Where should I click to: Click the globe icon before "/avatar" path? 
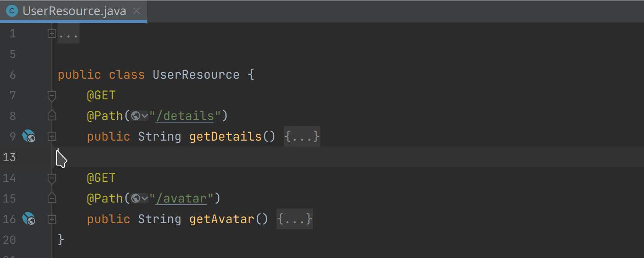(x=136, y=198)
